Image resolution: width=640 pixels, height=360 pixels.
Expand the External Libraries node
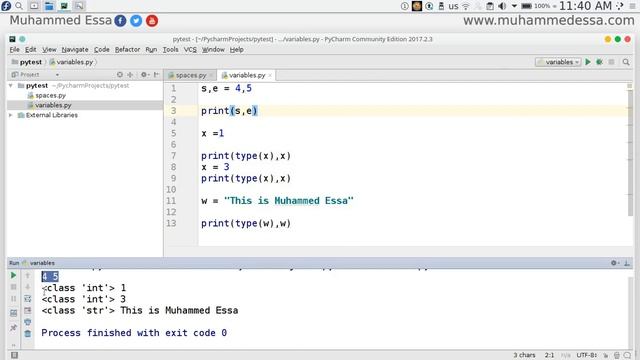(x=11, y=115)
